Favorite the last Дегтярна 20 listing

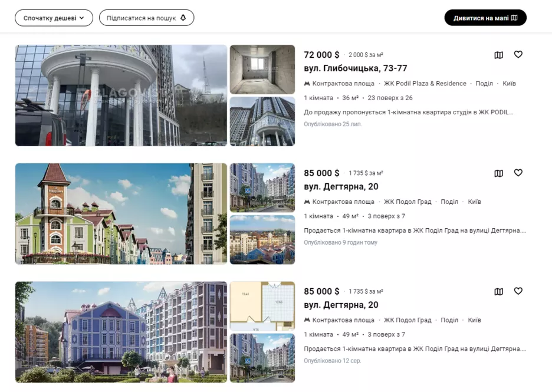tap(518, 291)
